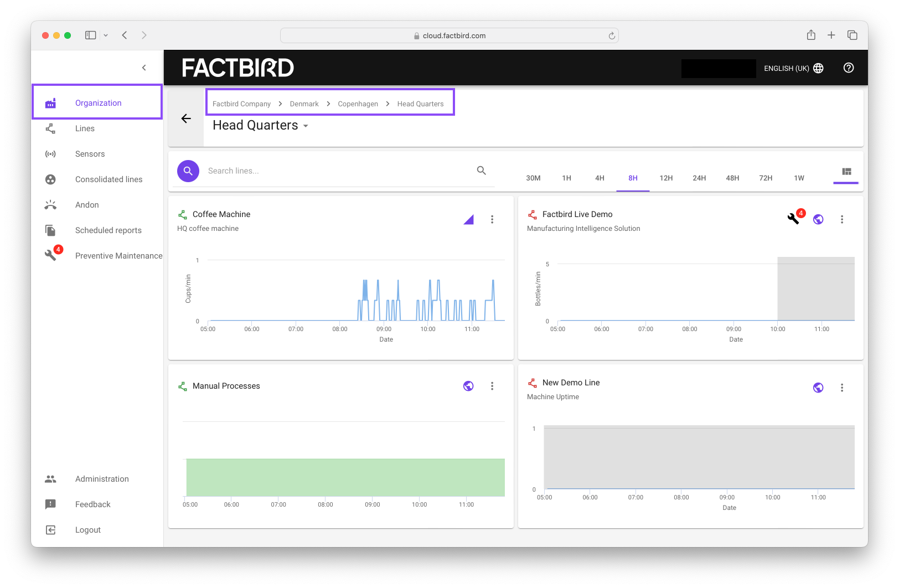Click Factbird Live Demo globe icon
The width and height of the screenshot is (899, 588).
tap(818, 219)
